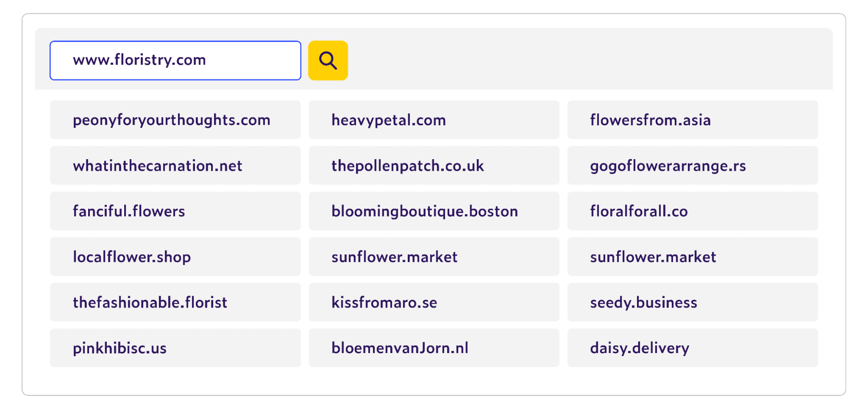Choose the middle sunflower.market suggestion
This screenshot has height=409, width=868.
pos(434,256)
